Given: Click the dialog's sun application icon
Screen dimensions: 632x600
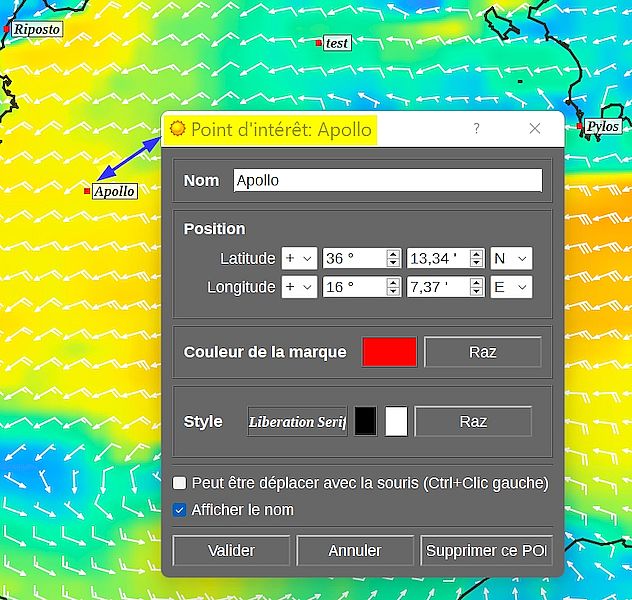Looking at the screenshot, I should pos(178,129).
